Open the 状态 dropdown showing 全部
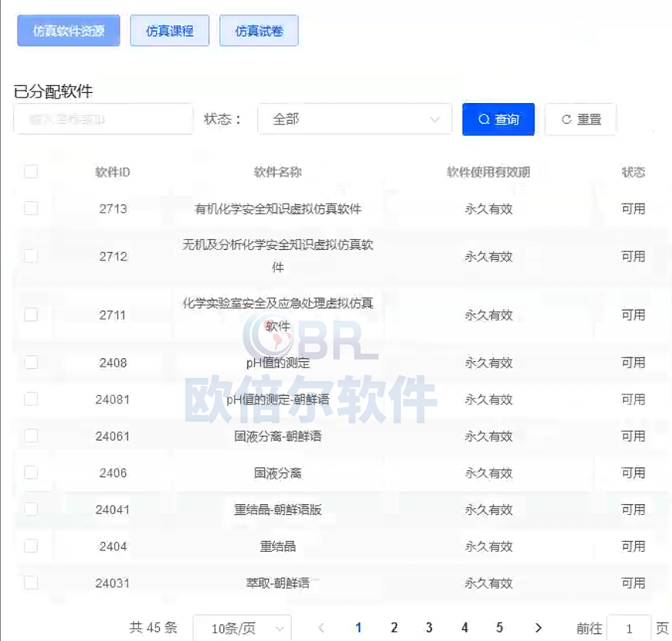Image resolution: width=672 pixels, height=641 pixels. pos(354,119)
